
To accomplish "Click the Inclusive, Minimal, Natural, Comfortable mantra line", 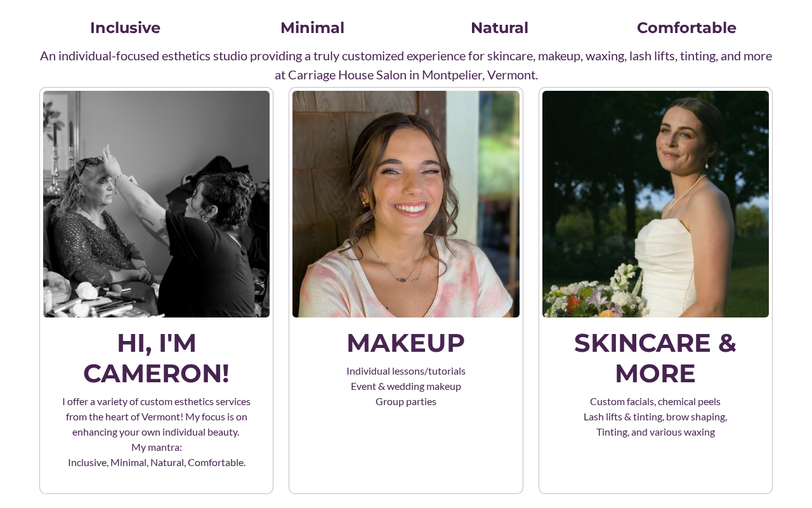I will (157, 462).
